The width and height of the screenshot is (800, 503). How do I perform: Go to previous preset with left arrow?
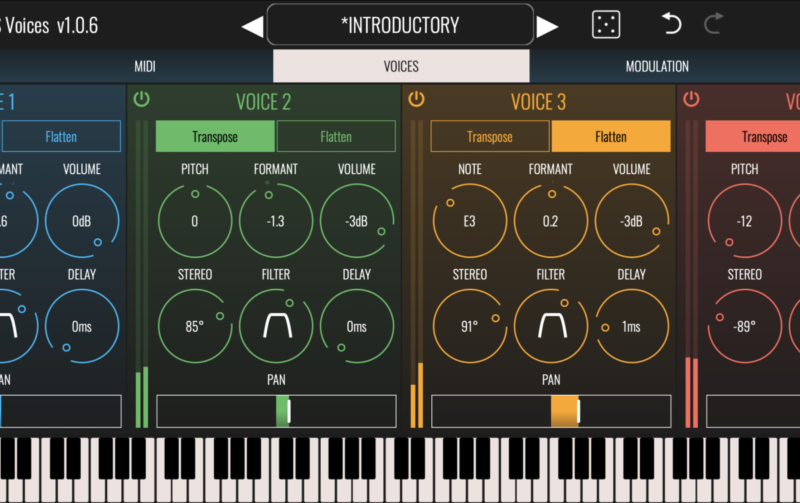pos(253,26)
